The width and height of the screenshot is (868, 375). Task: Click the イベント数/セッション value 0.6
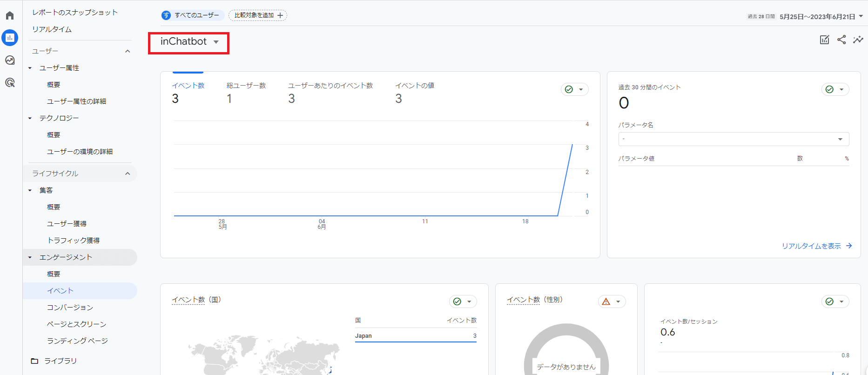[x=667, y=332]
